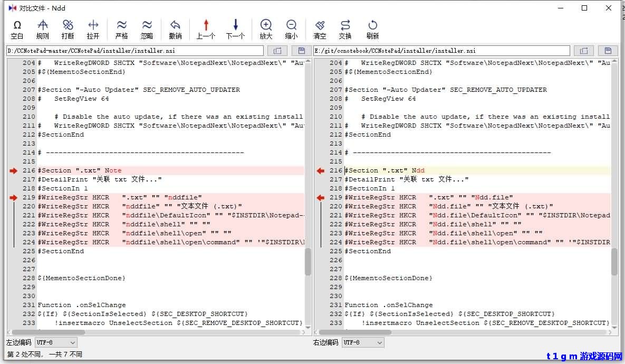625x364 pixels.
Task: Click the left file path input field
Action: click(x=134, y=51)
